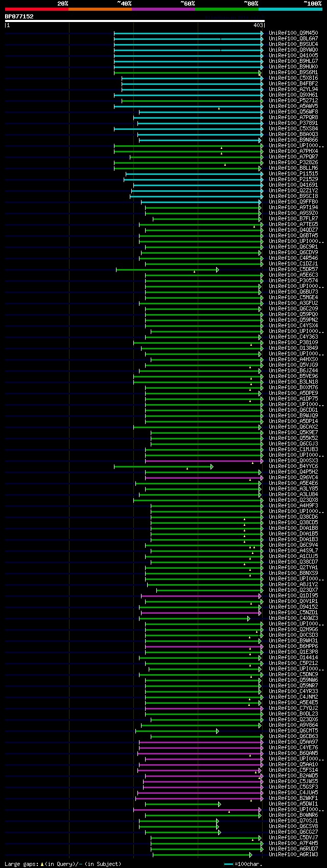Select the UniRef100_Q6C9V4 entry
327x868 pixels.
coord(293,545)
